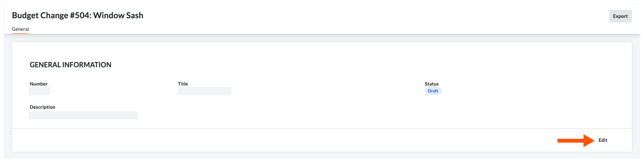Viewport: 644px width, 162px height.
Task: Click the arrowhead tip next to Edit
Action: (x=592, y=141)
